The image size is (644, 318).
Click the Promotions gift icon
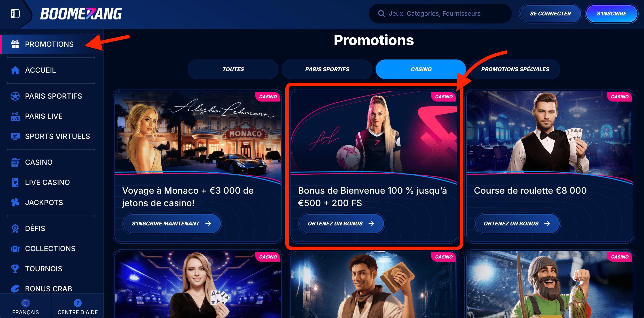point(15,44)
